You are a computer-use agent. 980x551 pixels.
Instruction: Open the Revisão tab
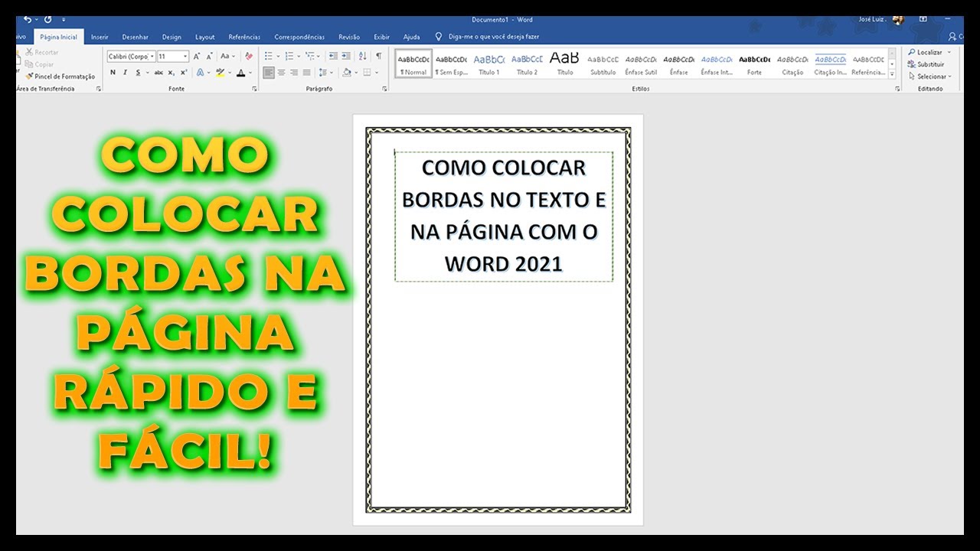click(349, 37)
